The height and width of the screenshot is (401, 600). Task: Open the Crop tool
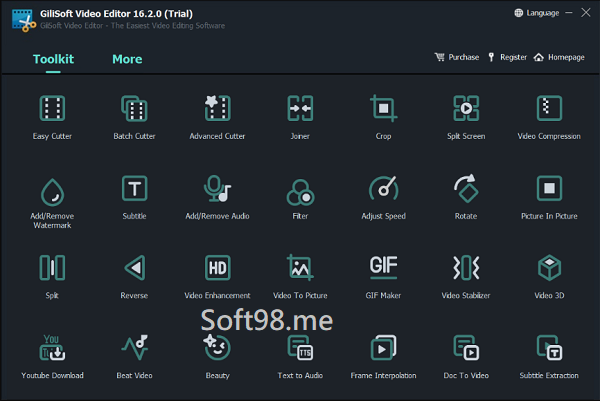[x=383, y=117]
